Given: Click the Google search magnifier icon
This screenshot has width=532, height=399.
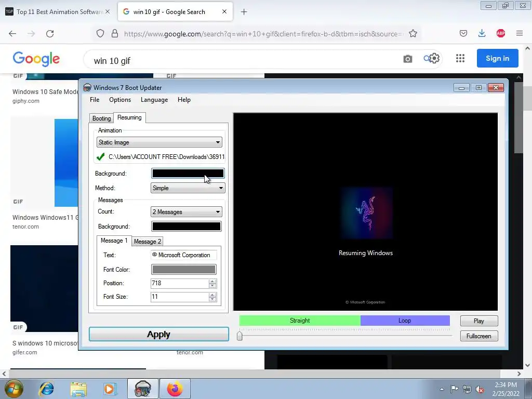Looking at the screenshot, I should coord(427,58).
